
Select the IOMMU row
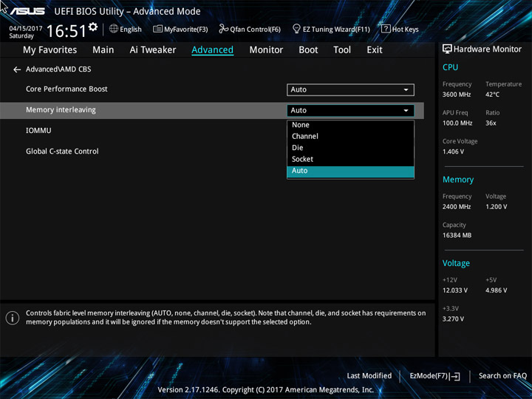click(38, 131)
